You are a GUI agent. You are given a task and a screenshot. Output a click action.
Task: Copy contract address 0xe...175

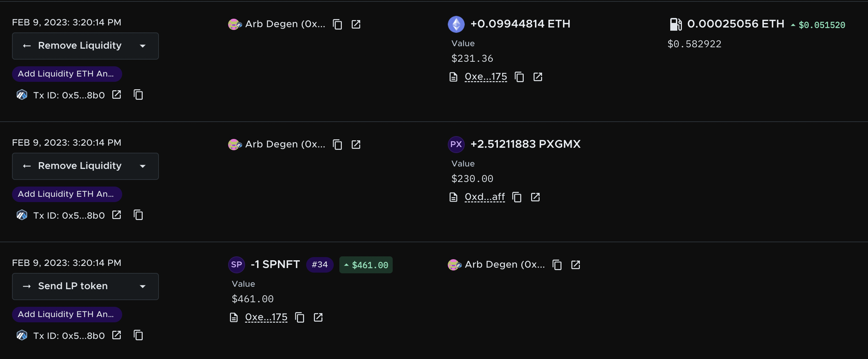pos(519,77)
